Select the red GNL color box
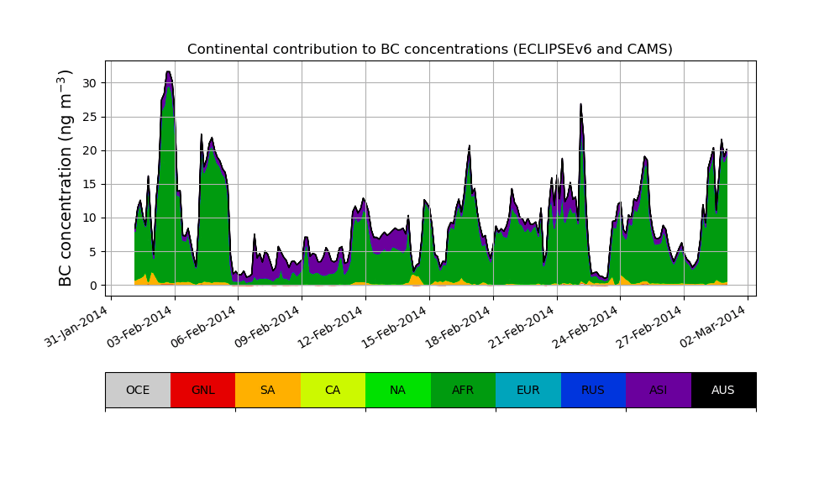The width and height of the screenshot is (840, 504). [x=202, y=390]
